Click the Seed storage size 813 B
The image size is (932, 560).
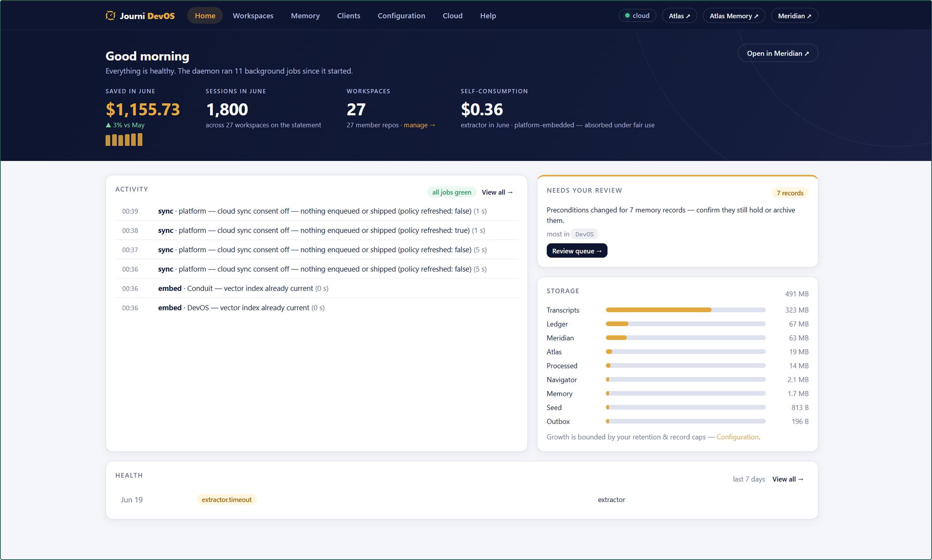(x=800, y=408)
